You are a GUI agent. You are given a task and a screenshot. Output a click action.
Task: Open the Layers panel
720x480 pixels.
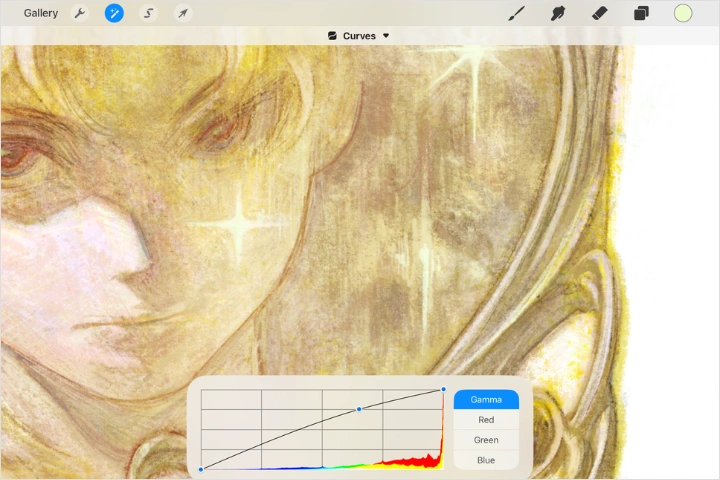coord(641,13)
